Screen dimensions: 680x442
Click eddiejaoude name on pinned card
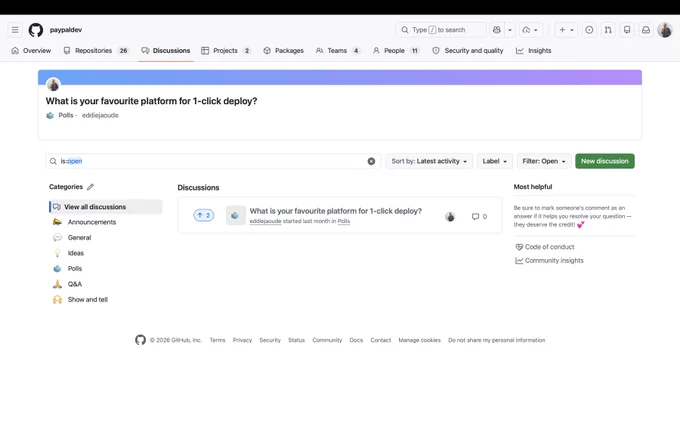tap(100, 115)
